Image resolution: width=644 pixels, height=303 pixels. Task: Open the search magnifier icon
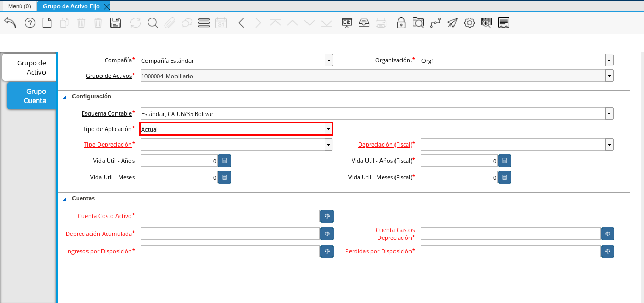(152, 23)
